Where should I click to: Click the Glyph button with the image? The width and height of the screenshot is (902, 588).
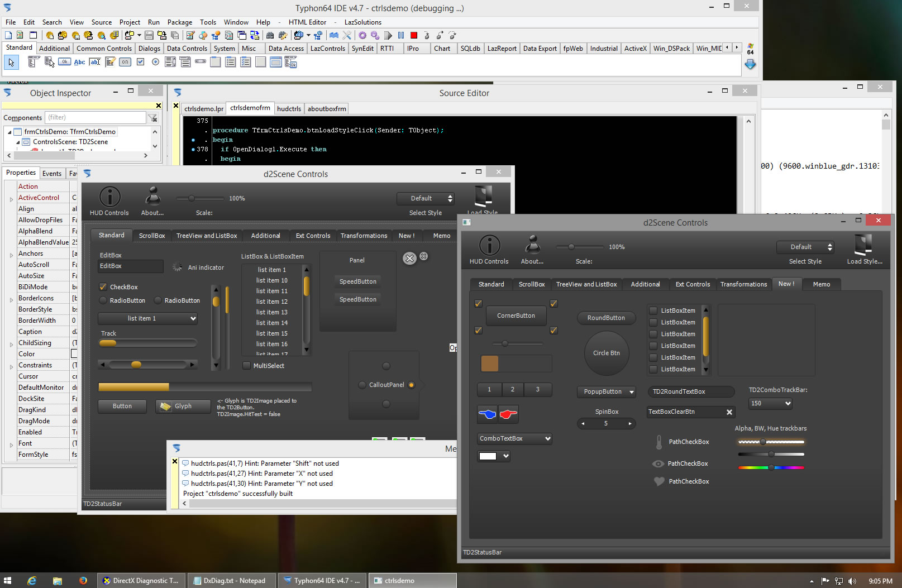[x=183, y=407]
